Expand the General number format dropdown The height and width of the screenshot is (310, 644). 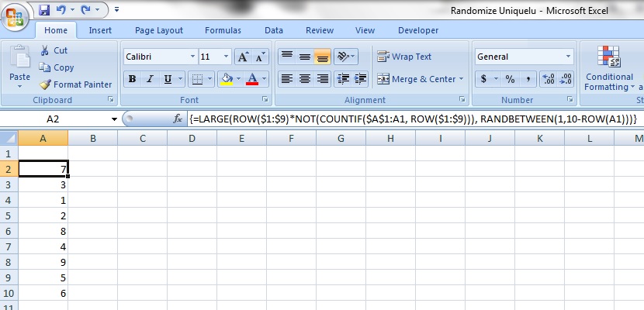(x=568, y=57)
